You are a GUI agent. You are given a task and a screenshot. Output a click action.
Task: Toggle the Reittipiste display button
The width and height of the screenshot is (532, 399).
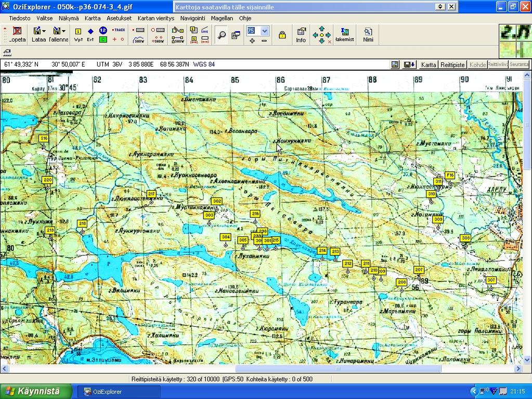(452, 65)
